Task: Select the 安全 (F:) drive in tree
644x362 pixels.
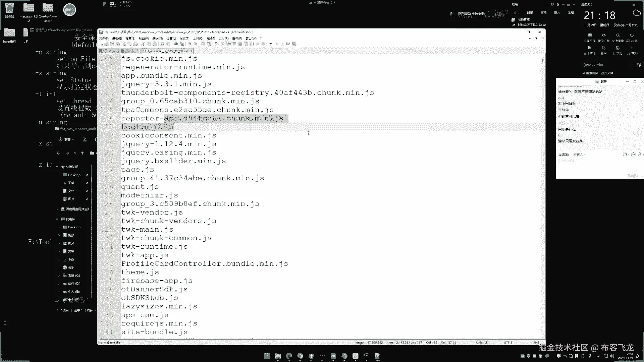Action: click(73, 300)
